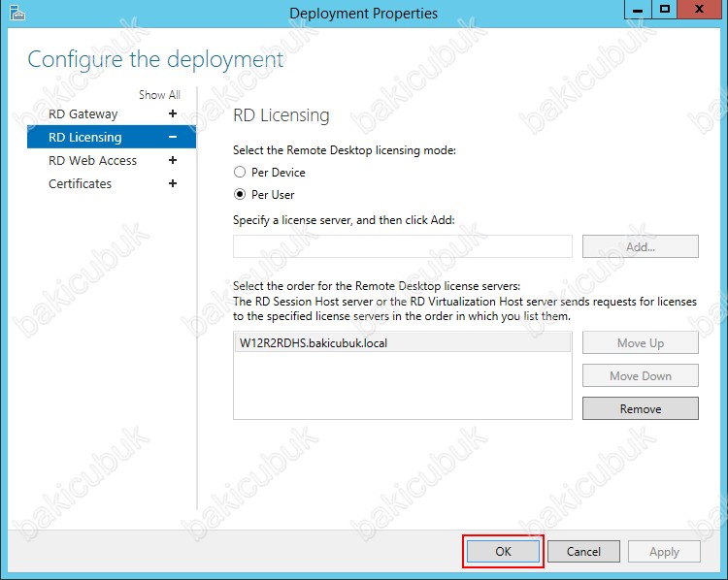728x580 pixels.
Task: Confirm settings with the OK button
Action: pyautogui.click(x=503, y=551)
